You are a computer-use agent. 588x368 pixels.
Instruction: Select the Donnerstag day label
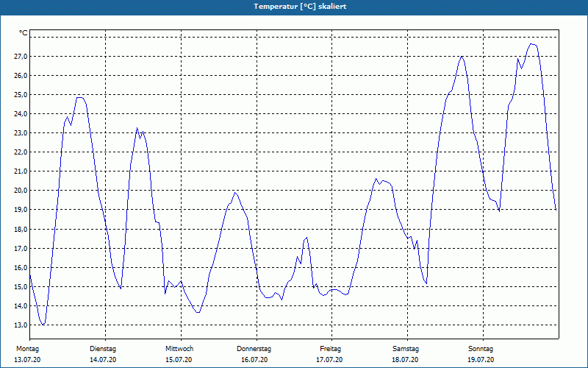(x=254, y=349)
